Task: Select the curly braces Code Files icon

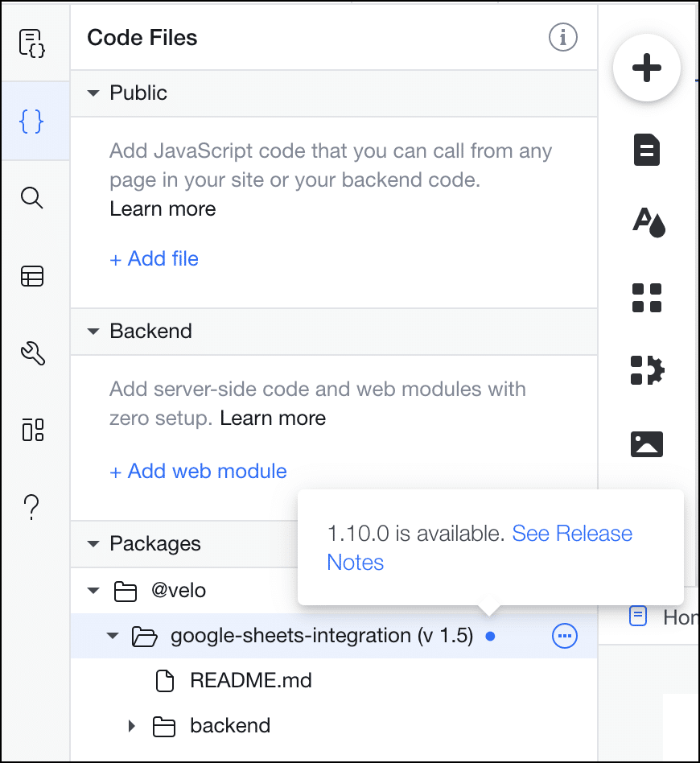Action: [x=32, y=122]
